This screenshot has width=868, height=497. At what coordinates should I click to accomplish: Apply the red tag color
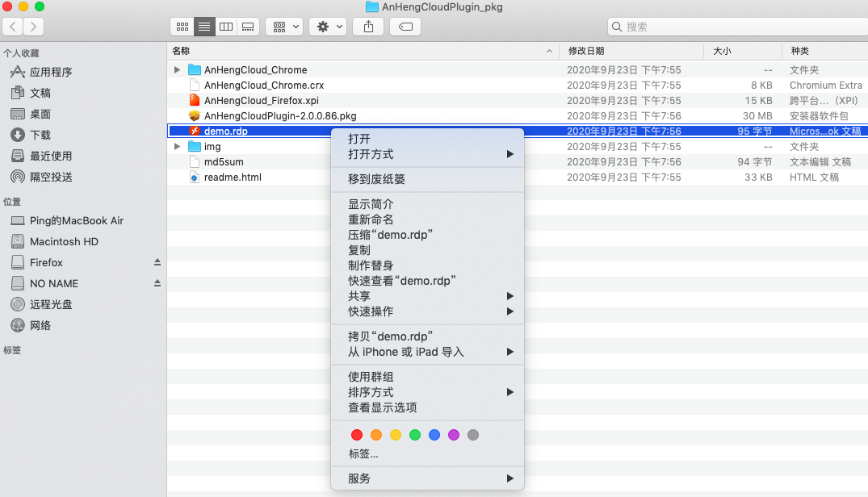point(357,435)
